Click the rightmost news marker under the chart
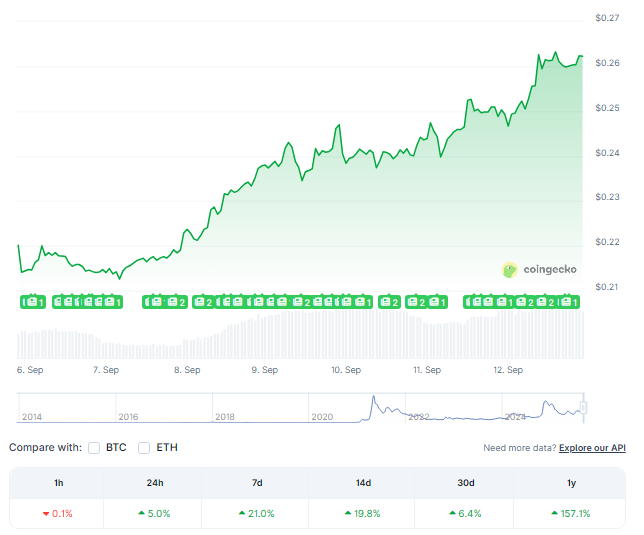The image size is (644, 535). (x=571, y=301)
